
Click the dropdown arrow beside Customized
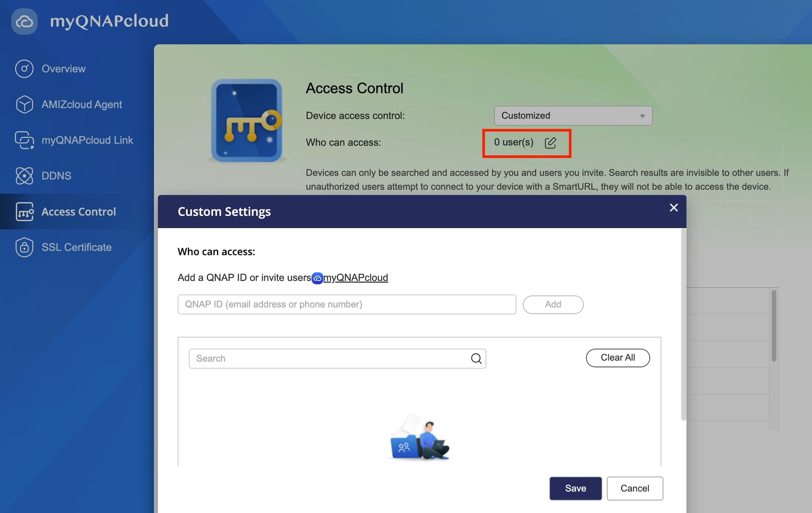click(642, 116)
